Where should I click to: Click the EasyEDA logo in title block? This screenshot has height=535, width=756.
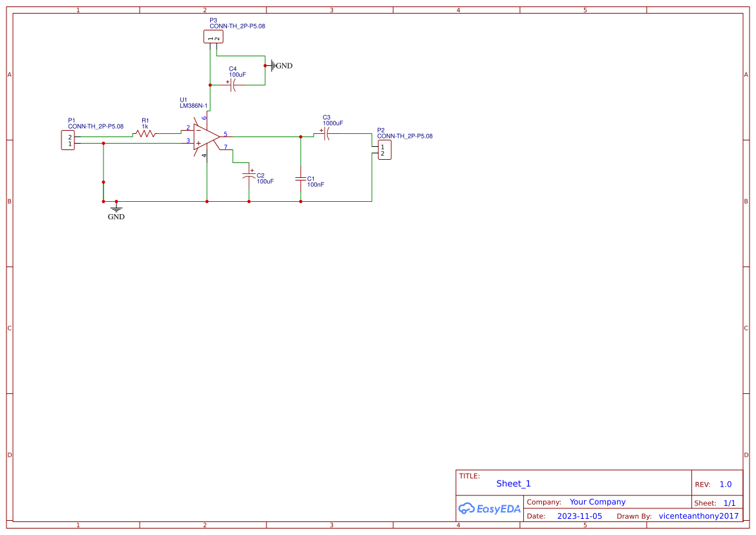[490, 508]
